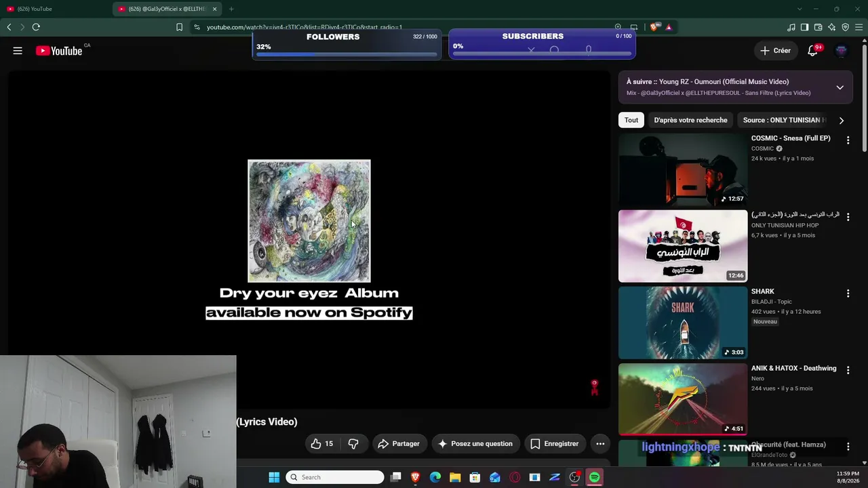Launch Microsoft Edge from the taskbar
The height and width of the screenshot is (488, 868).
[x=435, y=477]
